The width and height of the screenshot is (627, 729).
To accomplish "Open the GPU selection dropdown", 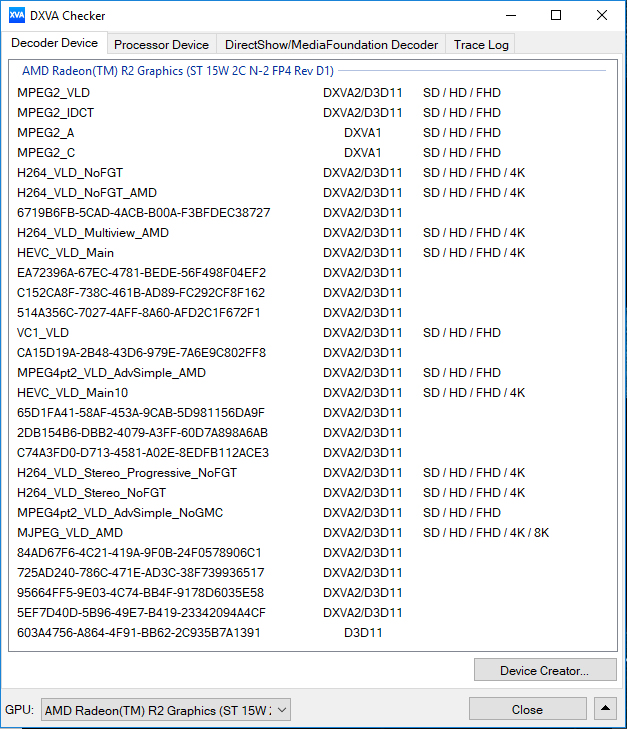I will point(166,710).
